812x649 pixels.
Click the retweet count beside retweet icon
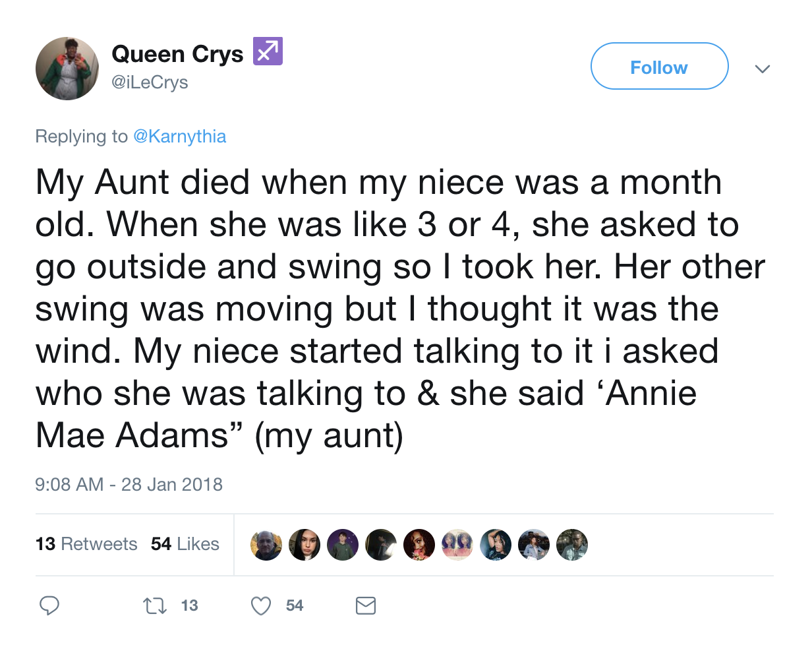click(x=189, y=605)
